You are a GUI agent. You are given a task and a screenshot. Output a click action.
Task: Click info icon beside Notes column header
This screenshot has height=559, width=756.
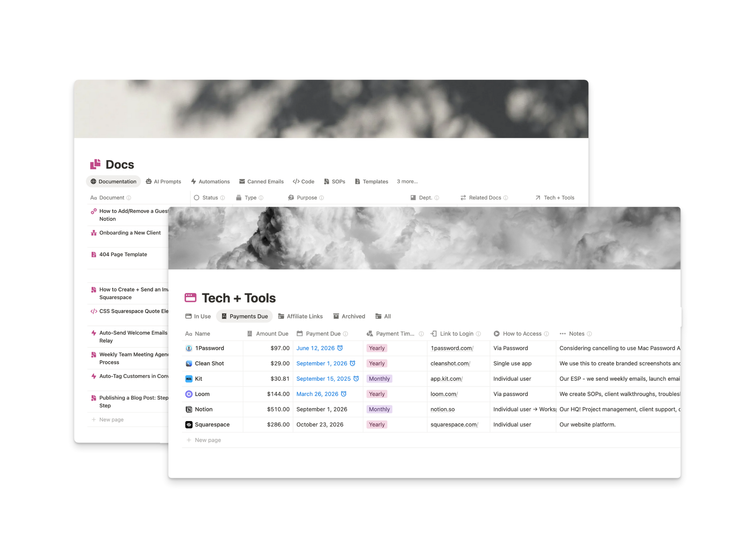(x=589, y=334)
